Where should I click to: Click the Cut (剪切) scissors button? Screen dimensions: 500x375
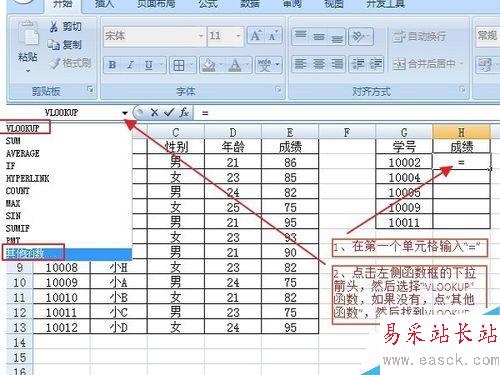(65, 27)
